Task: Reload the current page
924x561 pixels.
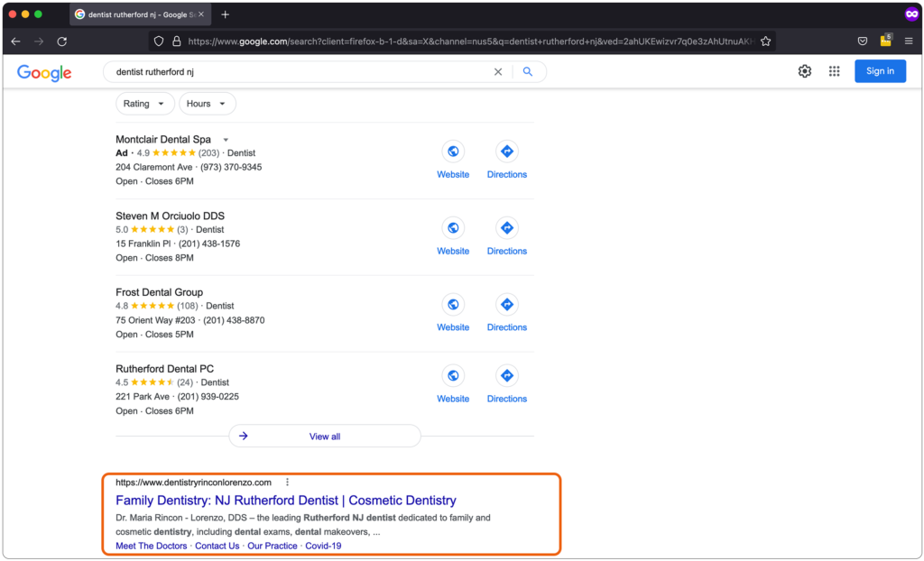Action: pyautogui.click(x=62, y=41)
